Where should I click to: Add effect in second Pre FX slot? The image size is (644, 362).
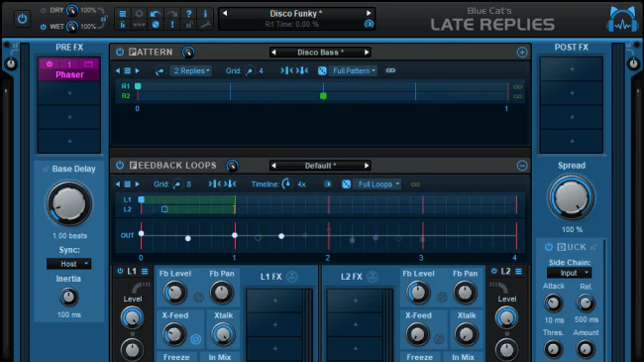[x=69, y=93]
